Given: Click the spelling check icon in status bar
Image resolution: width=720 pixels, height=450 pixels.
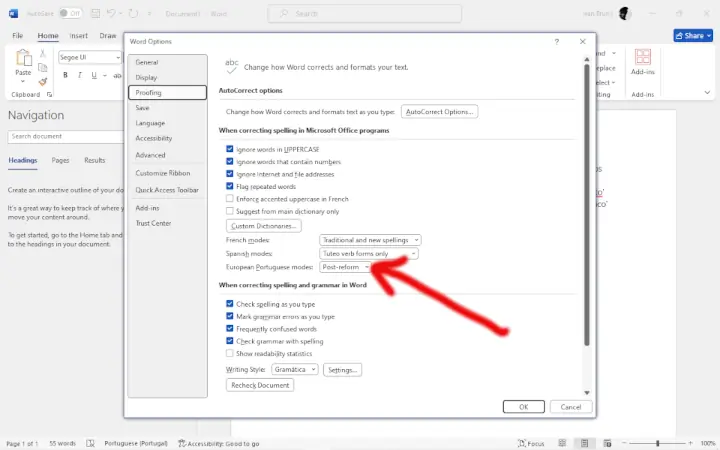Looking at the screenshot, I should click(x=90, y=443).
